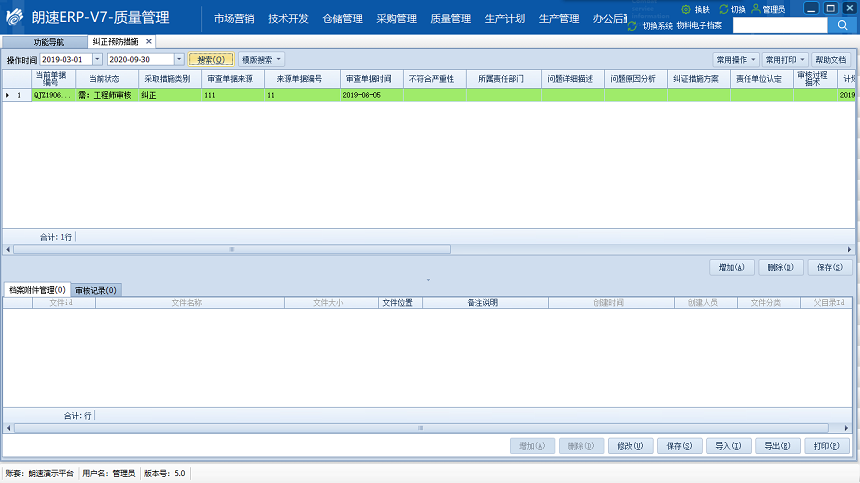Click the 换肤 skin-change gear icon
Image resolution: width=860 pixels, height=483 pixels.
coord(685,9)
